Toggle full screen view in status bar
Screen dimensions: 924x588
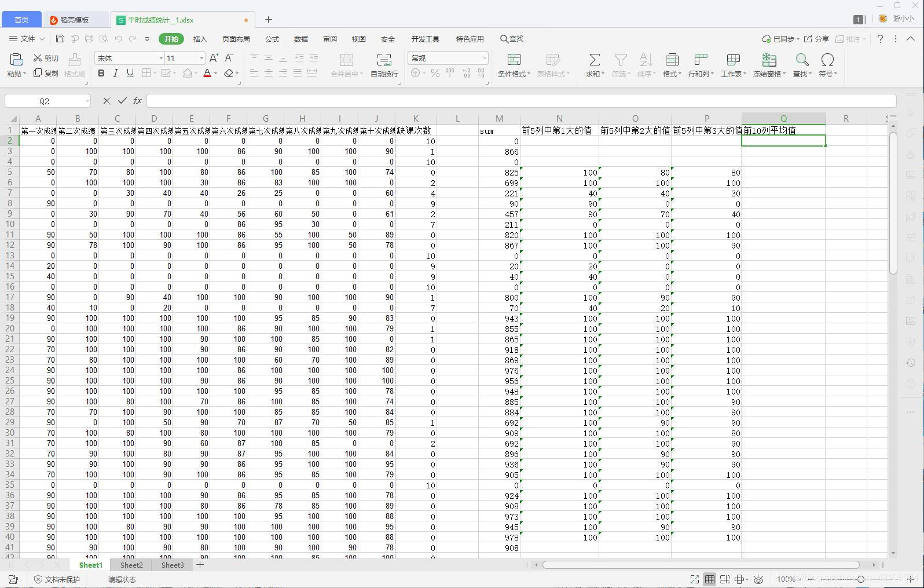pos(694,579)
